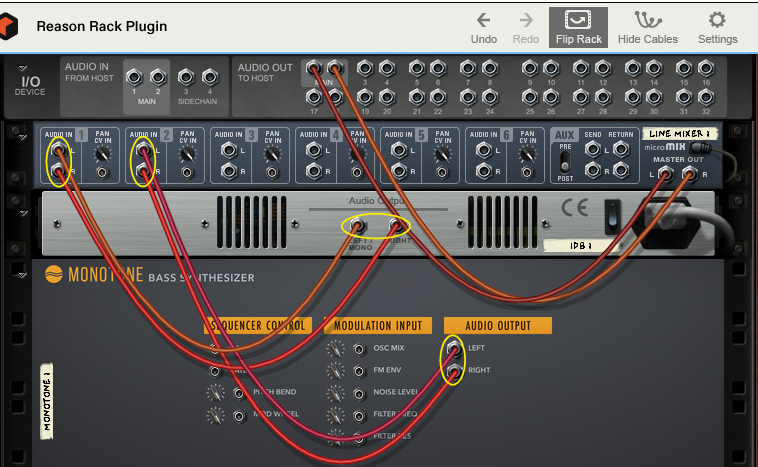
Task: Click Audio Out To Host jack 8
Action: (490, 69)
